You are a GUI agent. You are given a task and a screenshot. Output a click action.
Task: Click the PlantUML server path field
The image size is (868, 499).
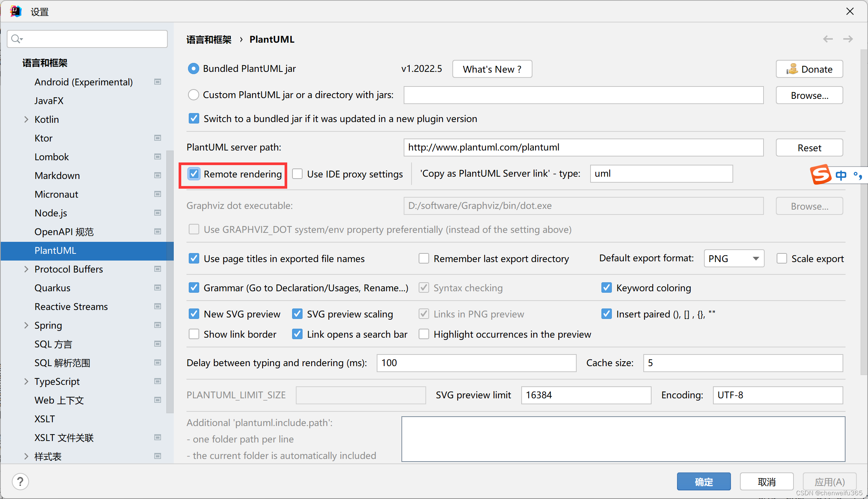[583, 147]
